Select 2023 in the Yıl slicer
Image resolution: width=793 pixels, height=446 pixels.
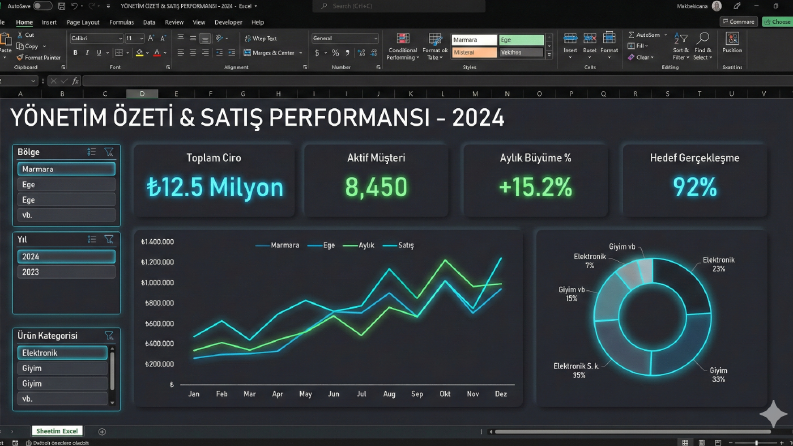66,272
